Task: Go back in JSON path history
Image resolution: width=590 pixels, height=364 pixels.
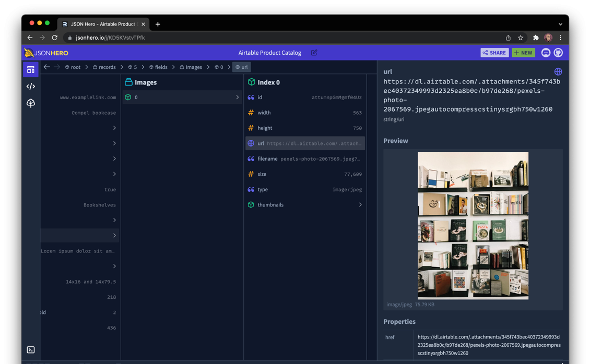Action: (x=46, y=67)
